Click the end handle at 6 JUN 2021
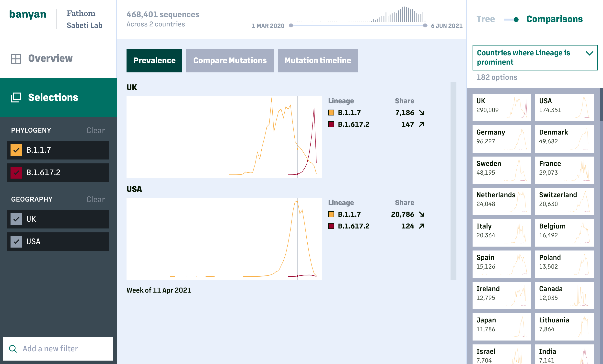603x364 pixels. tap(425, 25)
